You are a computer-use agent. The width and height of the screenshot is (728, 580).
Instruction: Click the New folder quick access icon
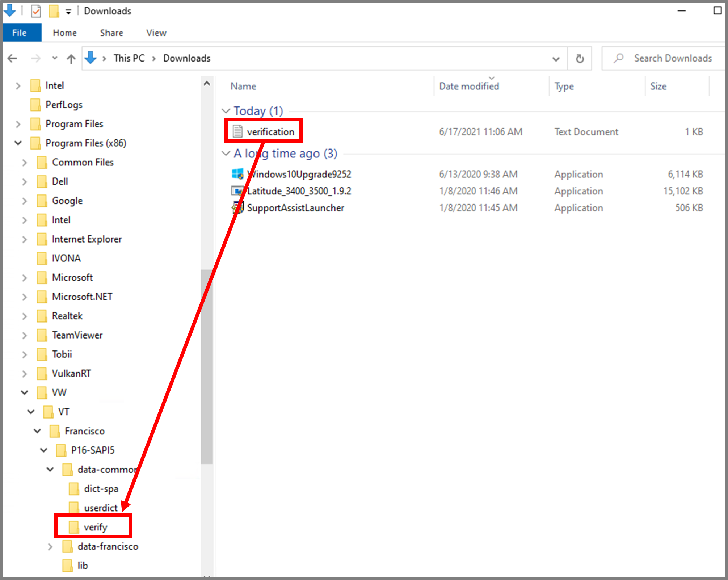pos(54,11)
